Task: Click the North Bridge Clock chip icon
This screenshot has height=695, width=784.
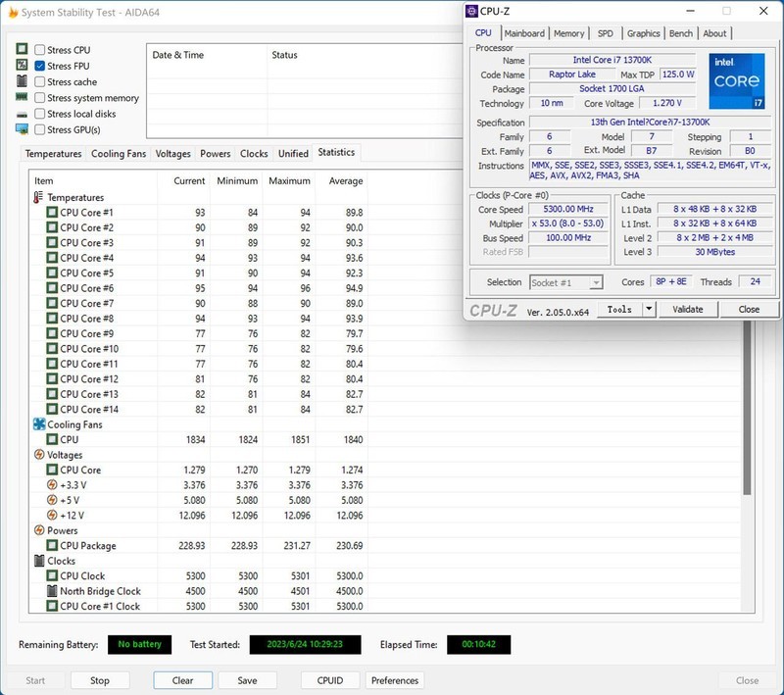Action: click(52, 591)
